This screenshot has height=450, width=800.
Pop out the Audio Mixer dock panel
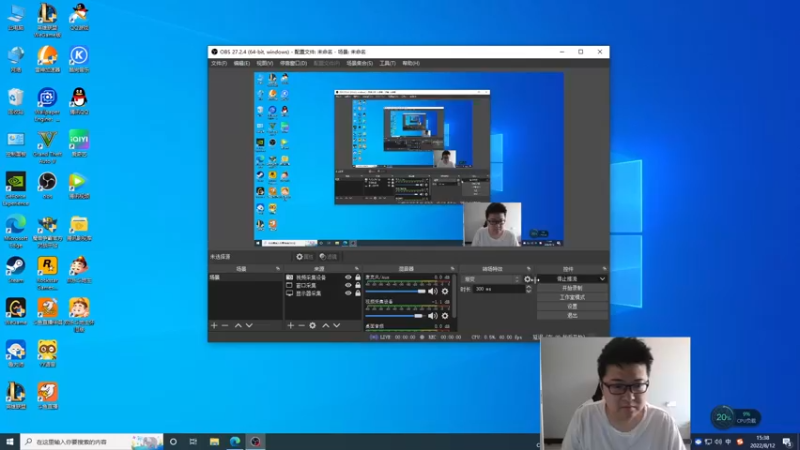[452, 269]
